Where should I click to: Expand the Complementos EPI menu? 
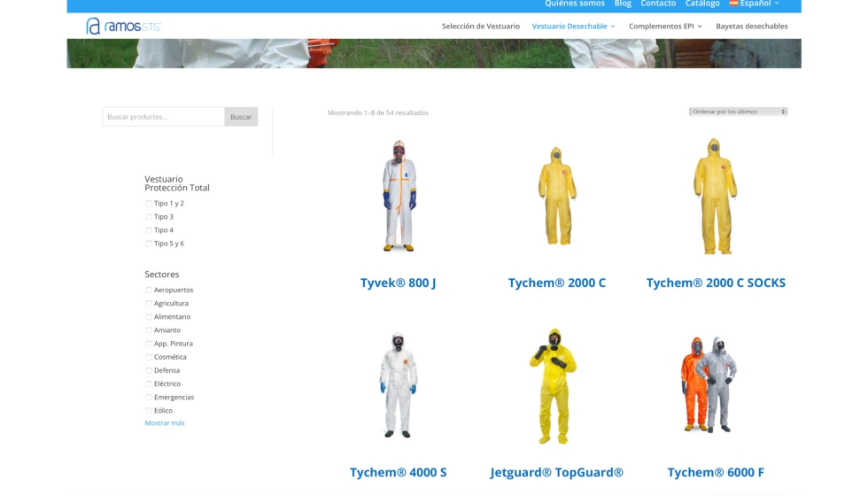[x=665, y=27]
